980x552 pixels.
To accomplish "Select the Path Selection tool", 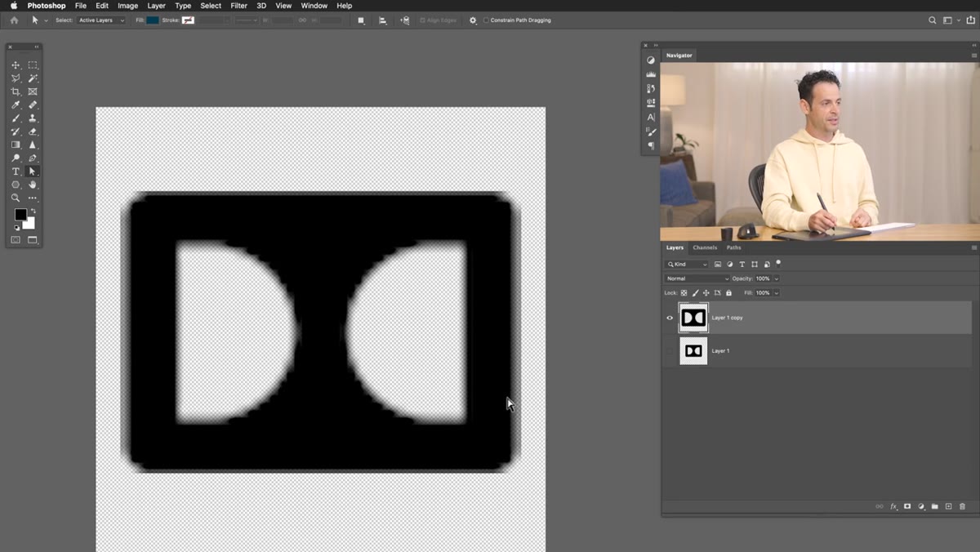I will [33, 171].
